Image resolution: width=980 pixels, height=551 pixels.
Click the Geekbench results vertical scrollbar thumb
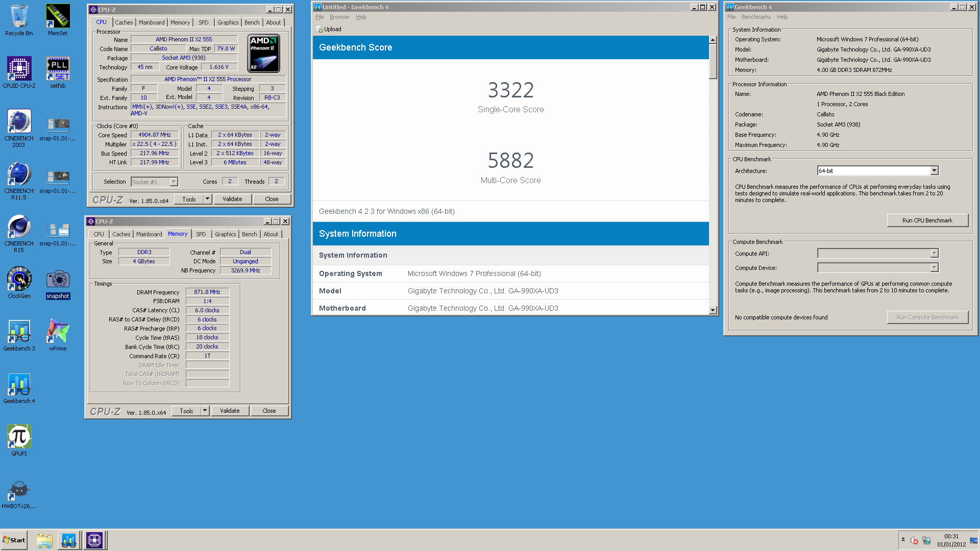pyautogui.click(x=713, y=61)
